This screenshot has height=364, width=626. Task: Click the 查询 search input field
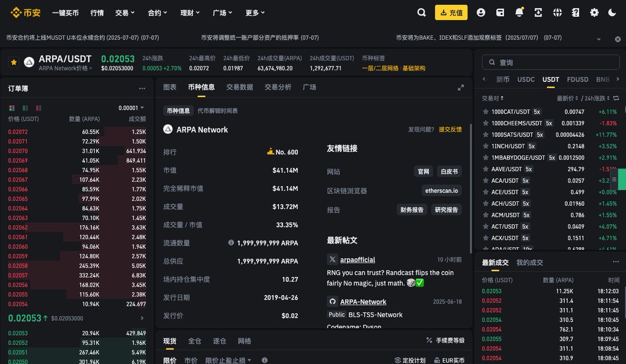(551, 63)
